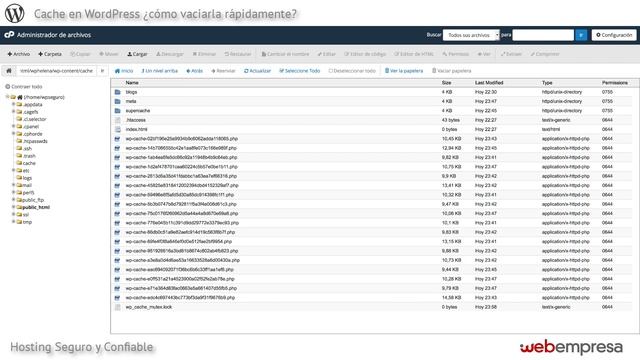Screen dimensions: 640x360
Task: Refresh the listing with Actualizar
Action: tap(258, 71)
